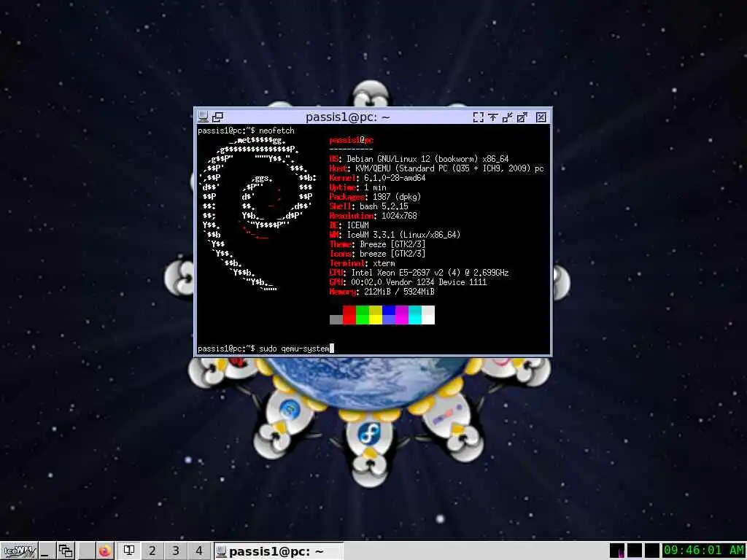Screen dimensions: 747x560
Task: Click the cyan block in neofetch palette
Action: (x=415, y=315)
